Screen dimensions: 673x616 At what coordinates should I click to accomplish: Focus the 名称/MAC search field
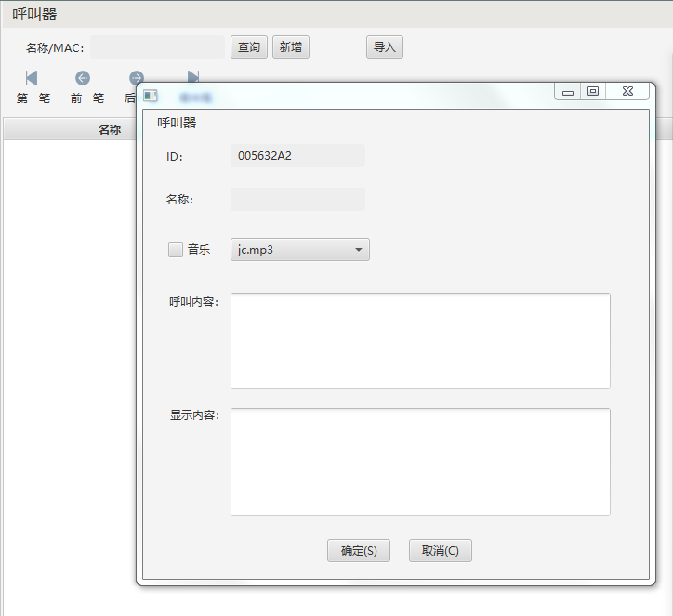coord(157,47)
